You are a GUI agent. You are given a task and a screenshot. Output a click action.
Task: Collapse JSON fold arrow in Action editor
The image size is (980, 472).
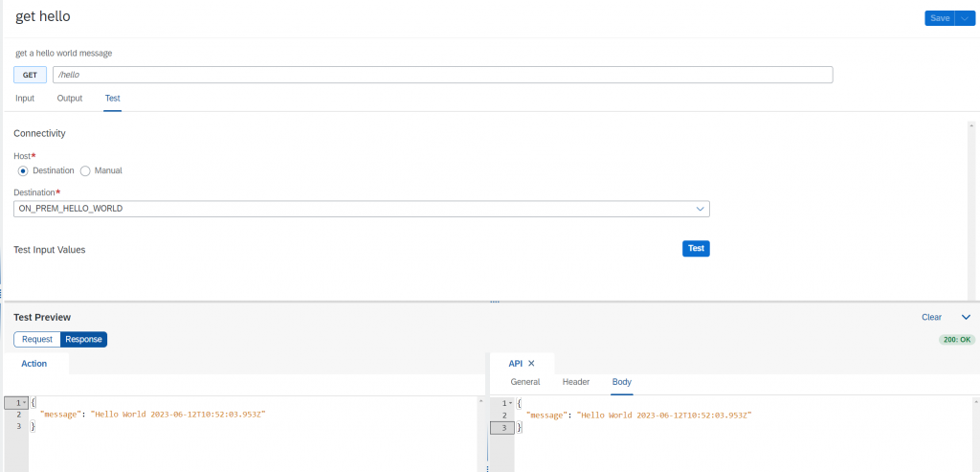(25, 403)
